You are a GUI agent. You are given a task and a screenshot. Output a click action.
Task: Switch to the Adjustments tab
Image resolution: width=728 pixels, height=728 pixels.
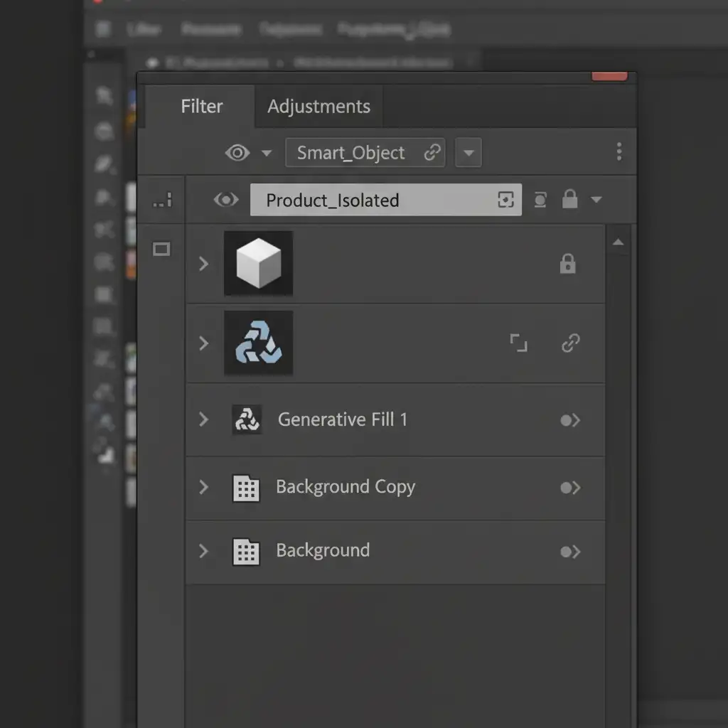click(x=318, y=107)
